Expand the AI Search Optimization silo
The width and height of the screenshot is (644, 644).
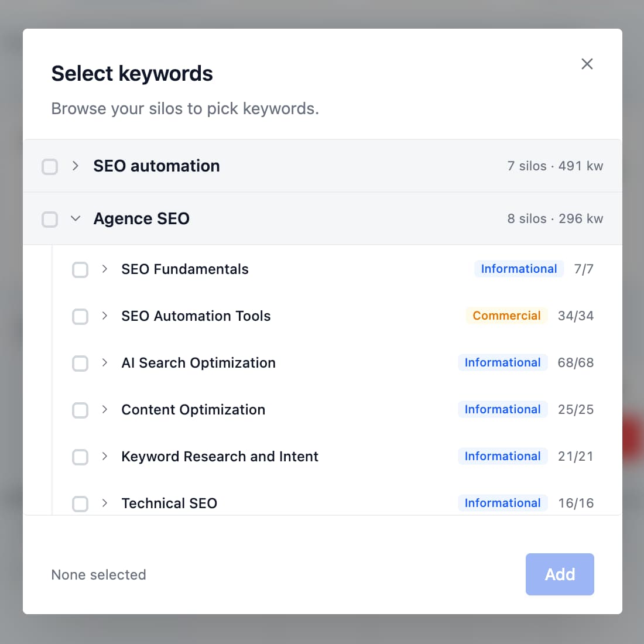pyautogui.click(x=105, y=362)
